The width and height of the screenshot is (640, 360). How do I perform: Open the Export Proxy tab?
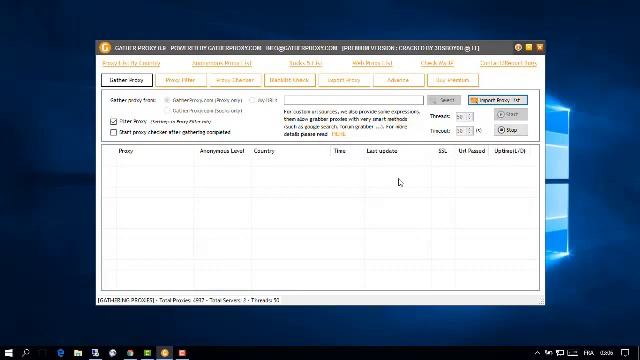pyautogui.click(x=344, y=80)
